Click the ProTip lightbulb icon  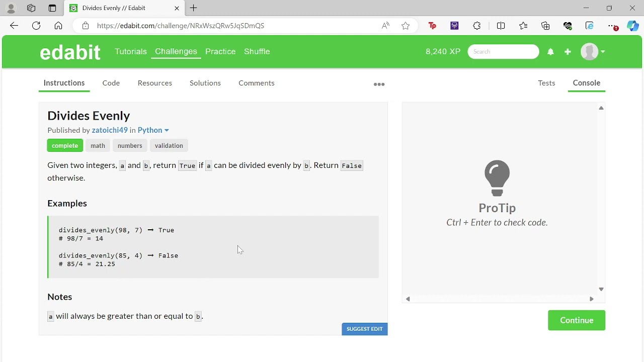pos(497,178)
